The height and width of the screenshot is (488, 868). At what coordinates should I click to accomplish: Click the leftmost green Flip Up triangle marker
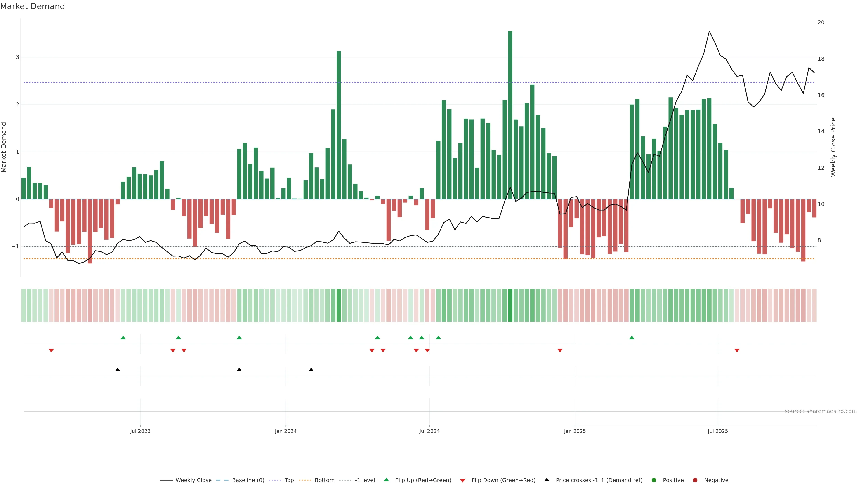click(123, 338)
